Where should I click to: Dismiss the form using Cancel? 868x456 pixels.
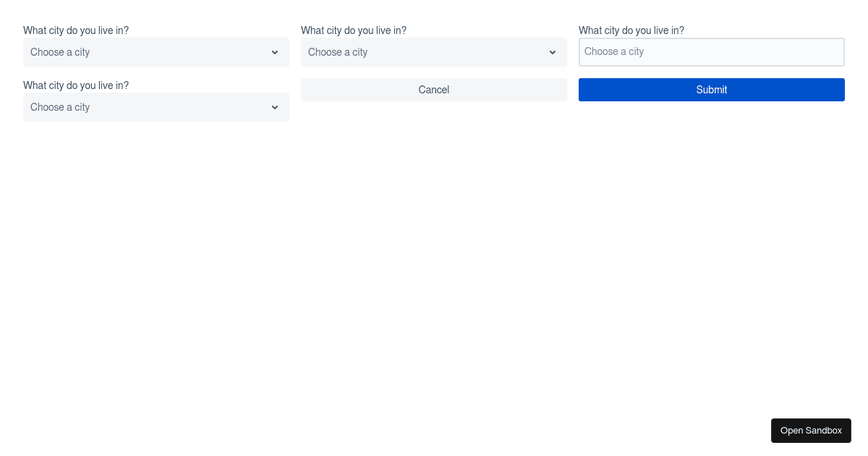click(434, 90)
